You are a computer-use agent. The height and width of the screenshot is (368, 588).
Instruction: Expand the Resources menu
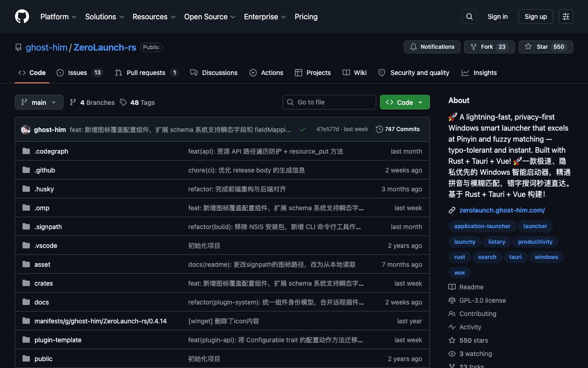(154, 17)
